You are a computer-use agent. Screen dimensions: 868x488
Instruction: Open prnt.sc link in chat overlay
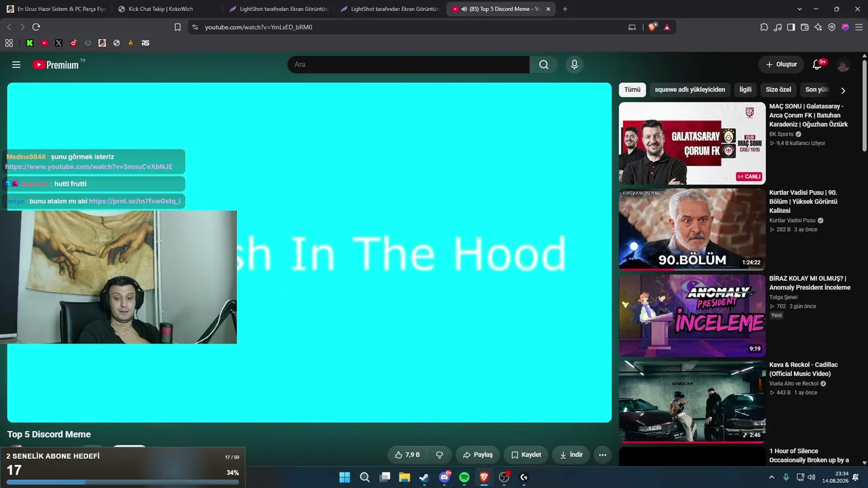tap(135, 201)
